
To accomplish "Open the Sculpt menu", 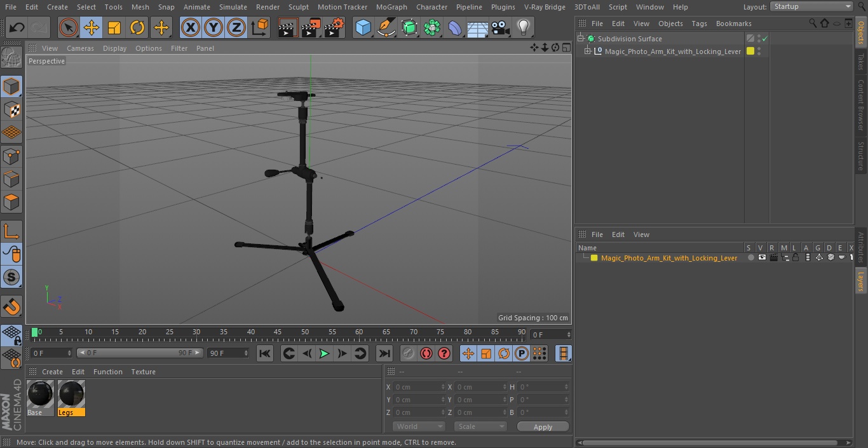I will (x=298, y=7).
